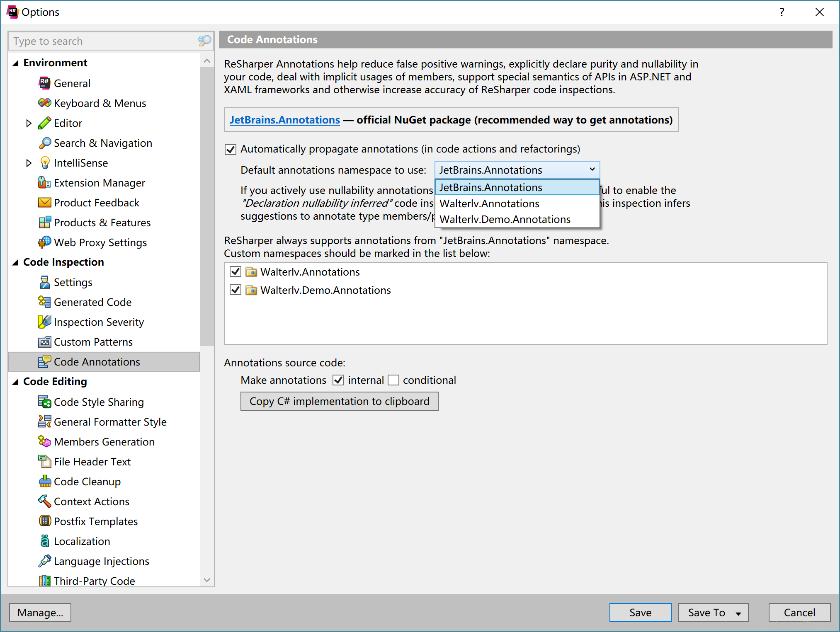The width and height of the screenshot is (840, 632).
Task: Click the tree scrollbar up arrow
Action: point(207,61)
